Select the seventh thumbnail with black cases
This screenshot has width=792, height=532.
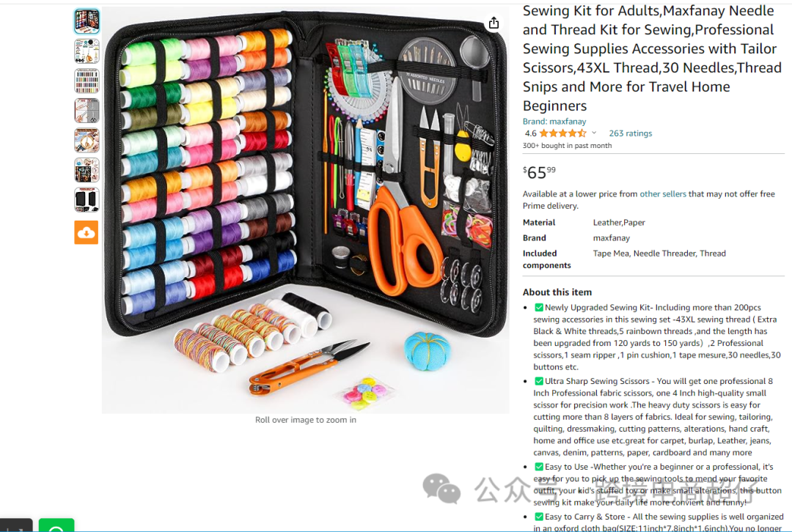point(87,200)
